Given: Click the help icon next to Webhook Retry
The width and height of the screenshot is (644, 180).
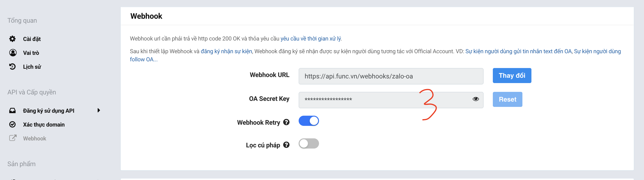Looking at the screenshot, I should pyautogui.click(x=286, y=122).
